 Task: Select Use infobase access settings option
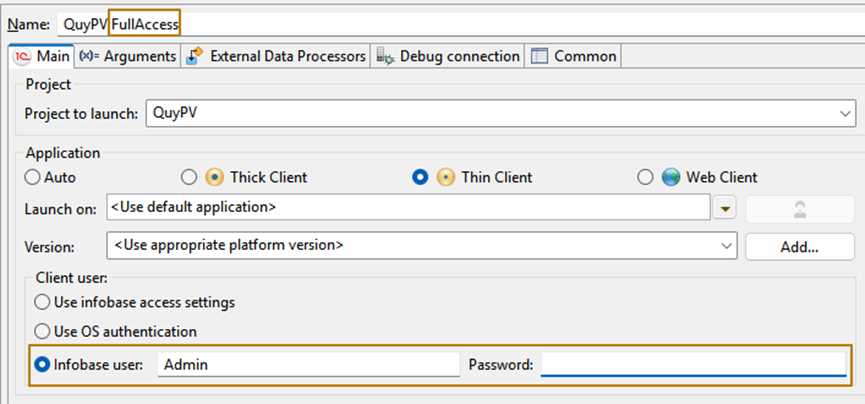pos(42,301)
